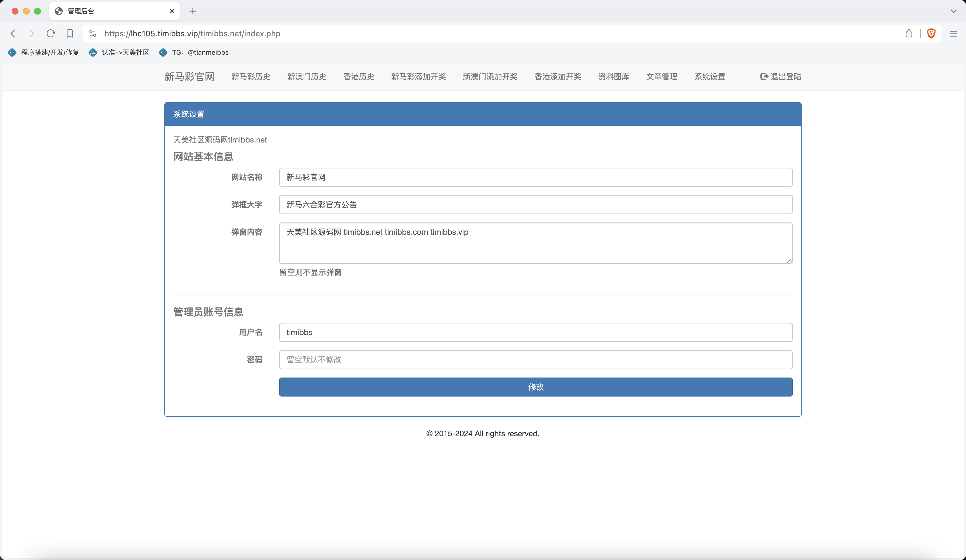Open Brave Shields lion icon

931,33
